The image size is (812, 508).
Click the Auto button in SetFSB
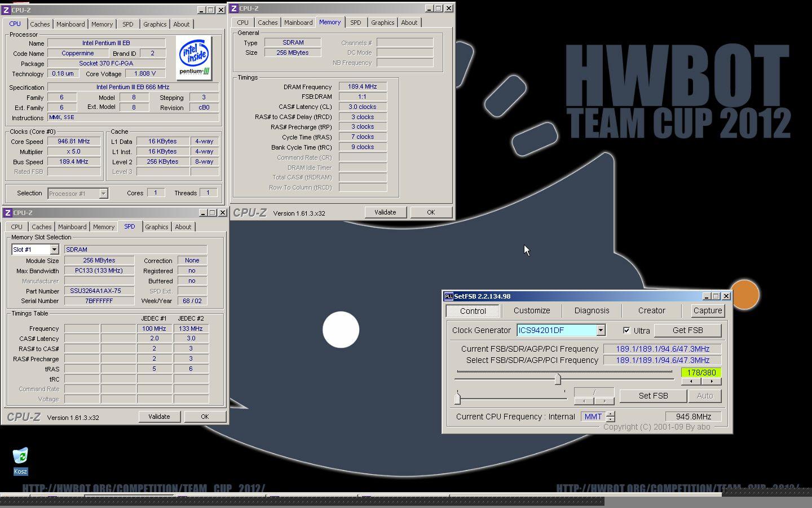[x=705, y=396]
